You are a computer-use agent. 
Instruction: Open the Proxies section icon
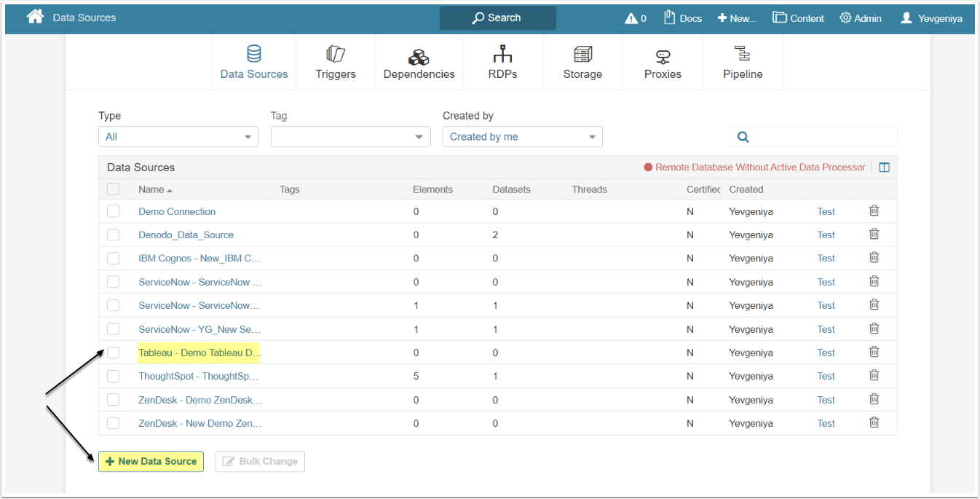click(663, 56)
